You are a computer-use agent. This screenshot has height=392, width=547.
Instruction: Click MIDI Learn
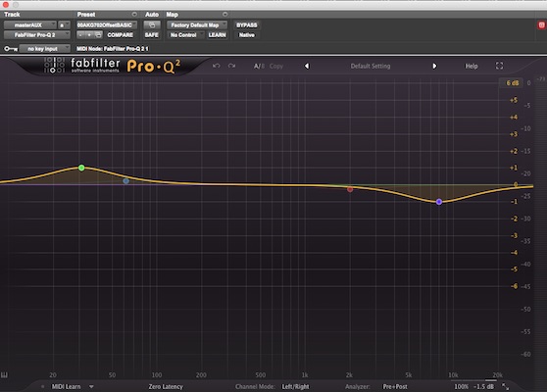click(x=66, y=386)
